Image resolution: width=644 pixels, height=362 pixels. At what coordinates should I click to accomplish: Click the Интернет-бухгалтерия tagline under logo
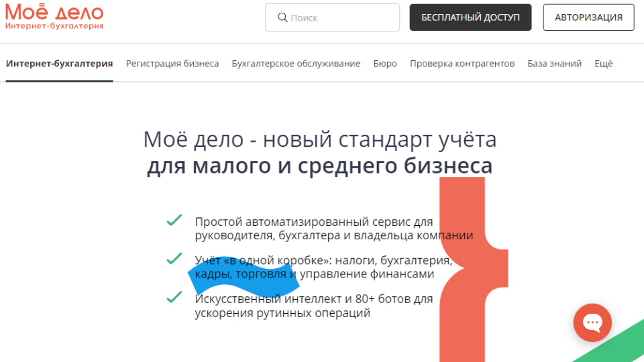[x=54, y=26]
